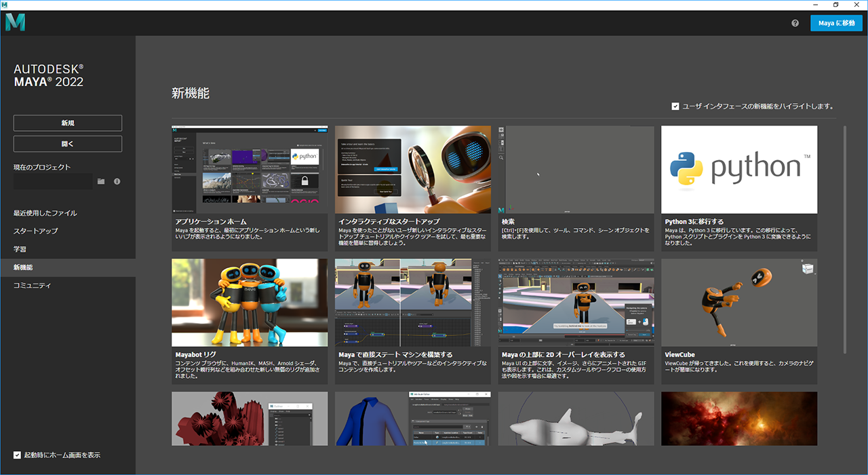
Task: Click the 新規 button
Action: tap(68, 123)
